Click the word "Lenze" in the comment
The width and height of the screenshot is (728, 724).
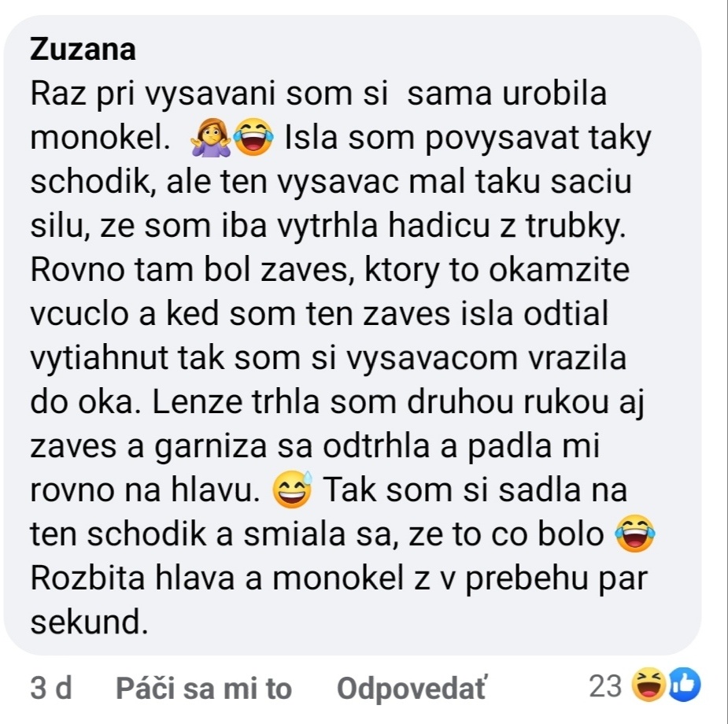pos(197,402)
